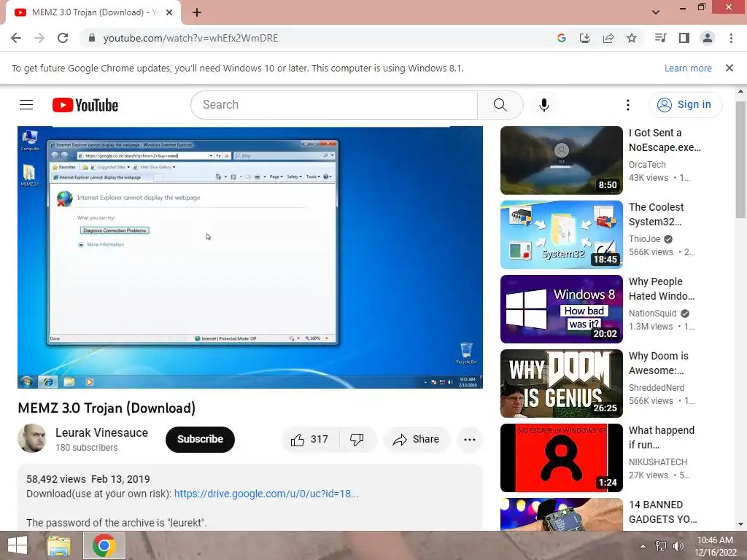Open Why Doom is Genius thumbnail

pos(561,384)
